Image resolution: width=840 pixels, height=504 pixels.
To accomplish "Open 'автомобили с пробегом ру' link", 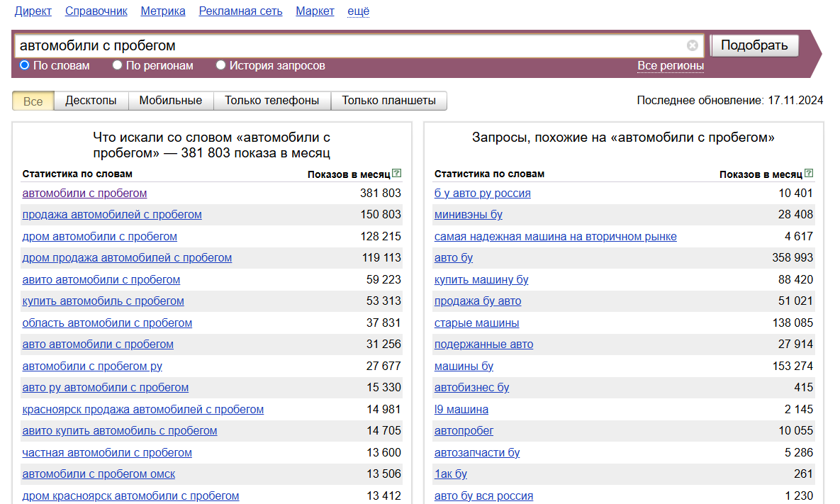I will click(x=92, y=367).
